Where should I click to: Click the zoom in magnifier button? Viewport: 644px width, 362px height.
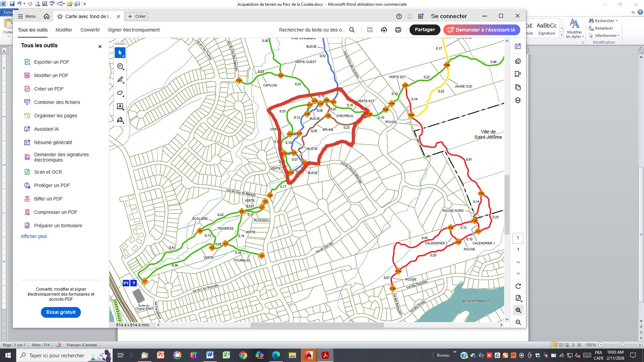(518, 310)
